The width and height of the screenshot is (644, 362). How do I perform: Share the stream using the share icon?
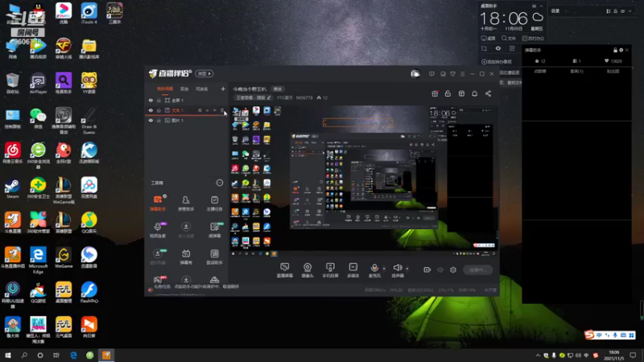pos(488,93)
